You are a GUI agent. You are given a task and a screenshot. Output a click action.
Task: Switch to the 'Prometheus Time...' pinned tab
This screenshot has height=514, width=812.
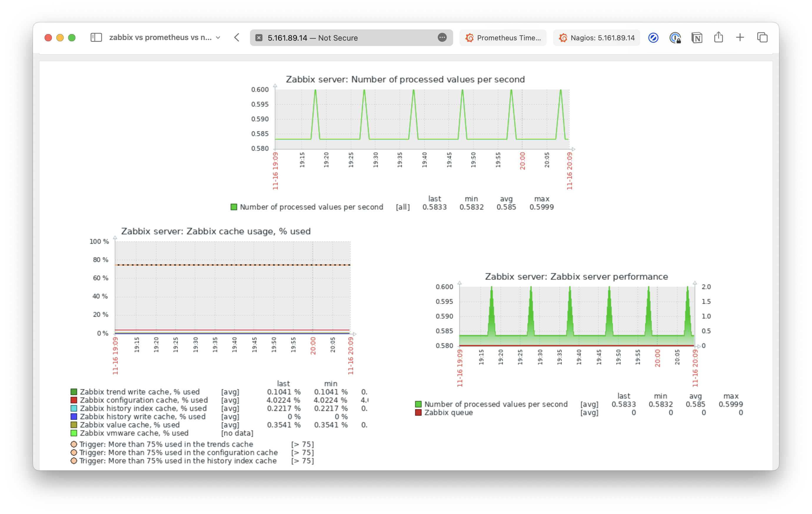(503, 38)
